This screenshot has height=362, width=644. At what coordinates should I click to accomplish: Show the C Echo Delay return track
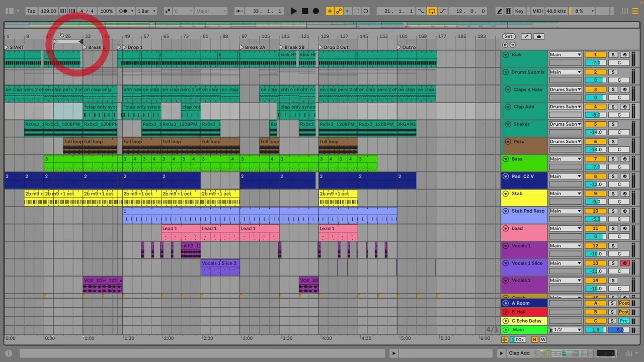(506, 321)
